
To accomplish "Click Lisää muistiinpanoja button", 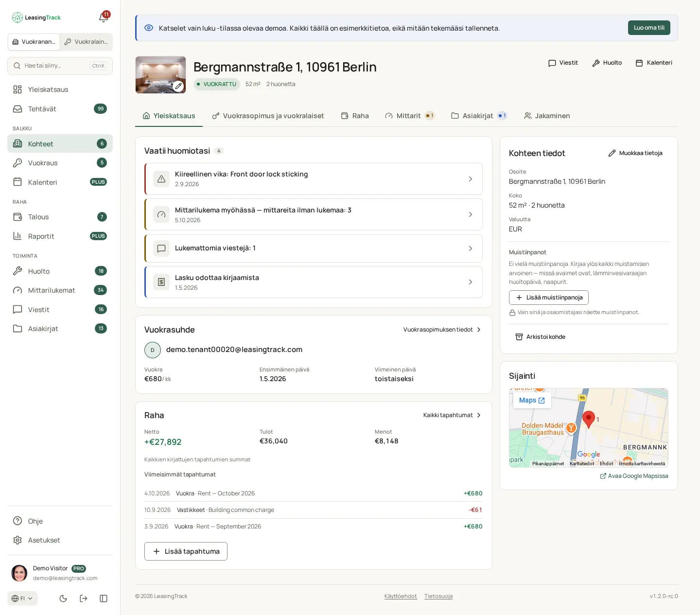I will coord(549,298).
